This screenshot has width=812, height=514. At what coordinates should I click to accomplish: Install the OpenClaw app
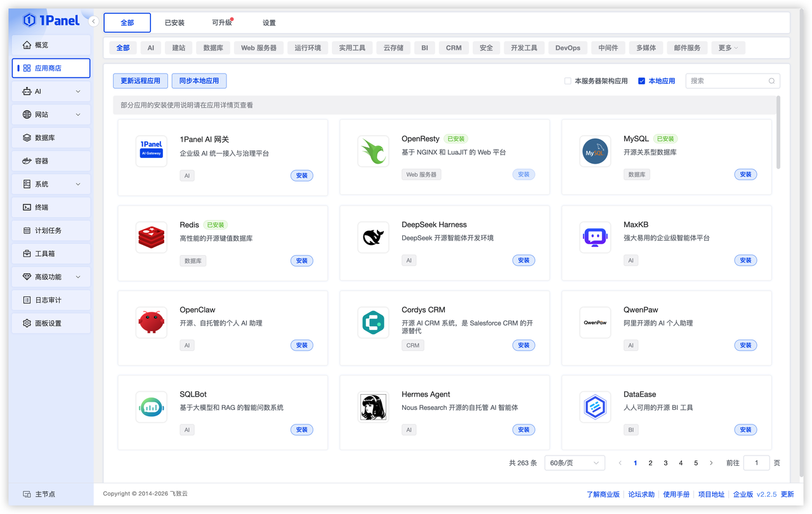coord(301,345)
